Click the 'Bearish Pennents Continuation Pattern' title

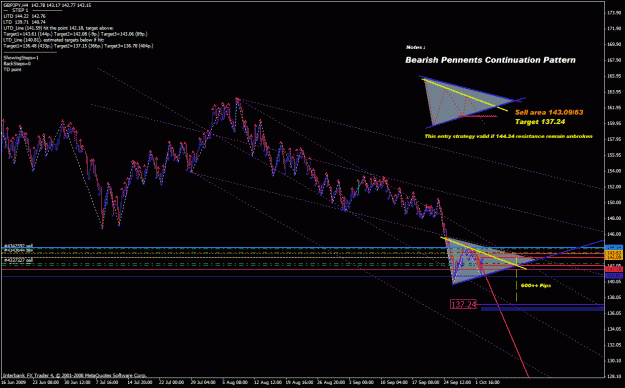pos(490,60)
